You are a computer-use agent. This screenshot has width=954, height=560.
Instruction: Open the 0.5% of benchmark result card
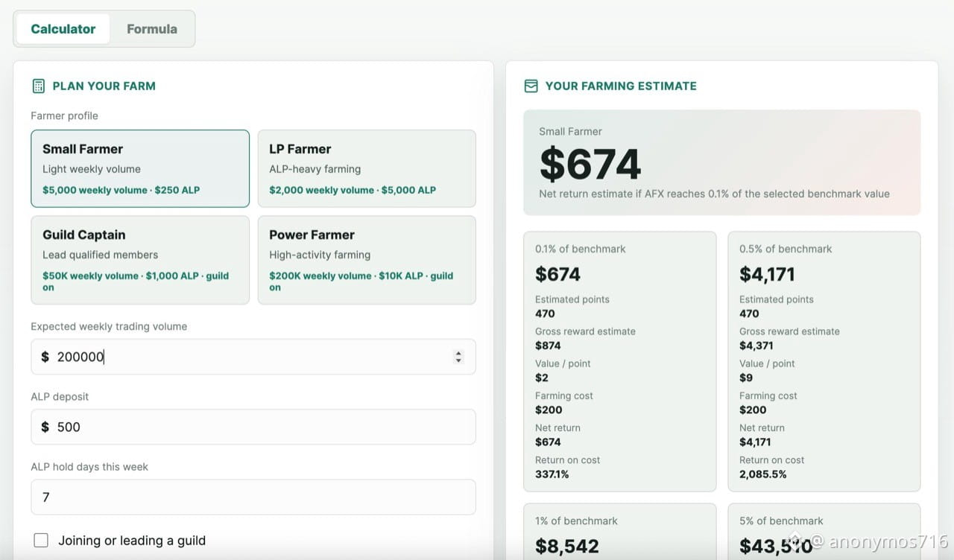(x=824, y=361)
